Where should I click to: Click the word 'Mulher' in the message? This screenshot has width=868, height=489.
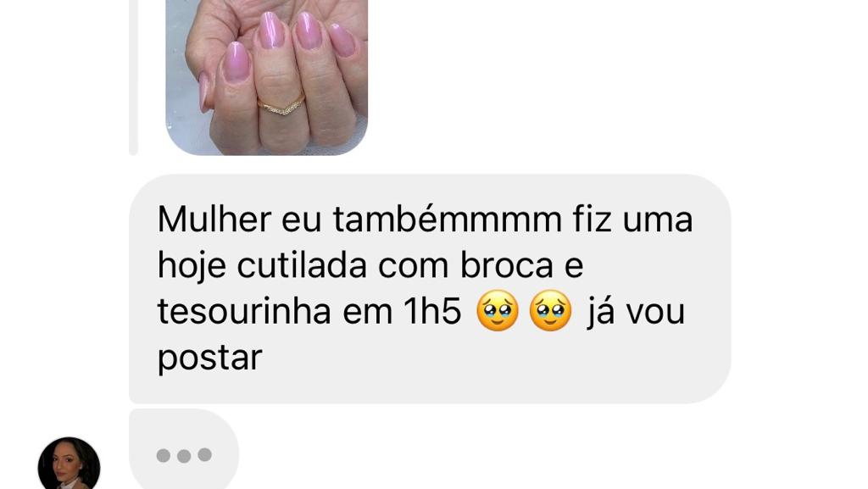click(x=214, y=219)
